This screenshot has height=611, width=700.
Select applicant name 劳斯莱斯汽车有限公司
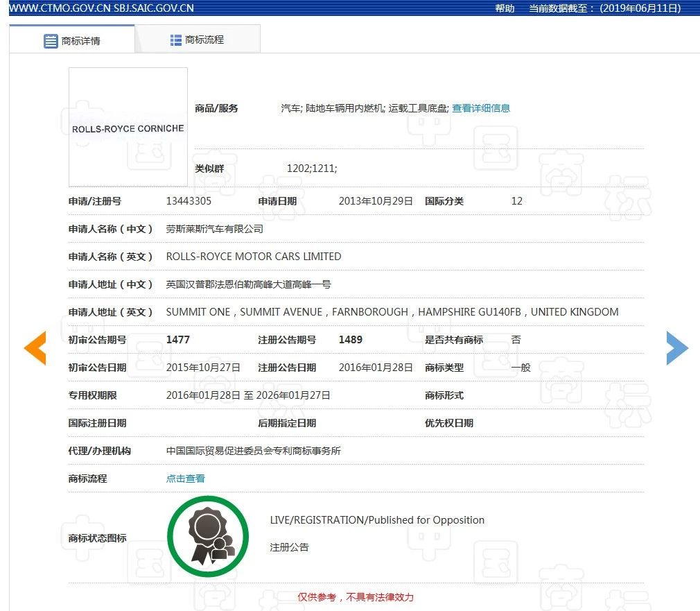(214, 229)
